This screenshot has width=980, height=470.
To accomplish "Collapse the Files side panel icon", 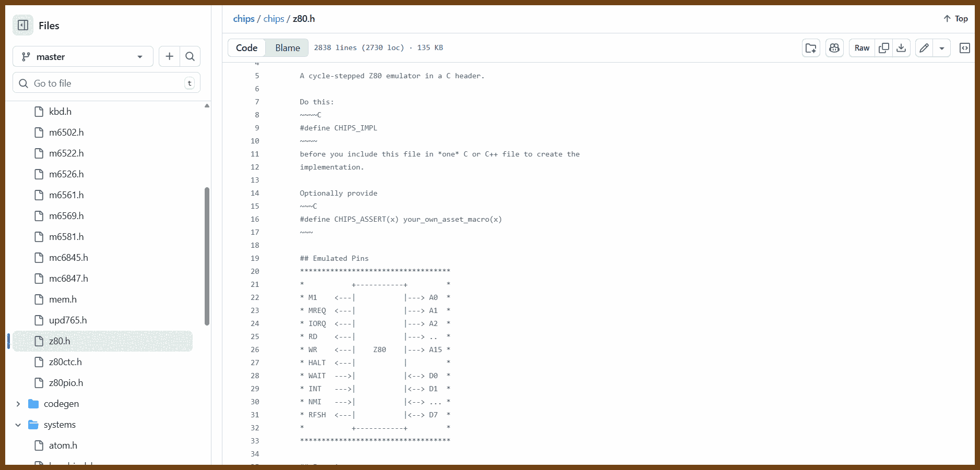I will (x=23, y=25).
